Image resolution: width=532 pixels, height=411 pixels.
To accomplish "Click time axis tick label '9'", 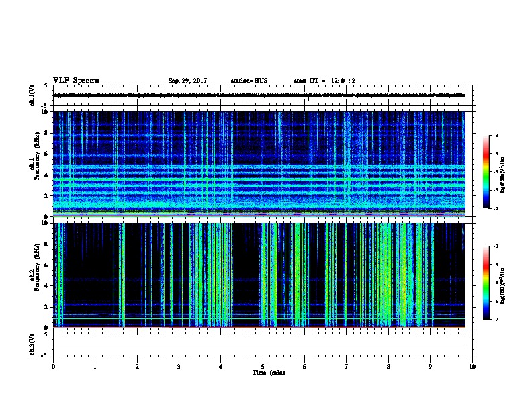I will [x=430, y=367].
